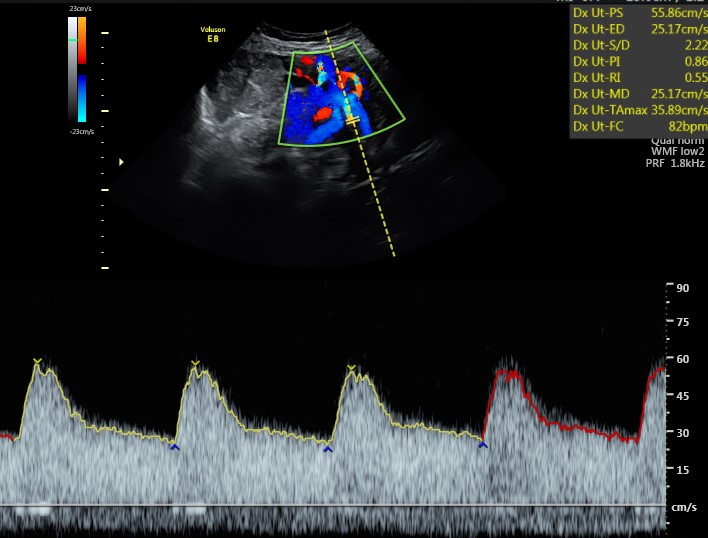
Task: Click the WMF low2 filter setting
Action: pyautogui.click(x=678, y=152)
